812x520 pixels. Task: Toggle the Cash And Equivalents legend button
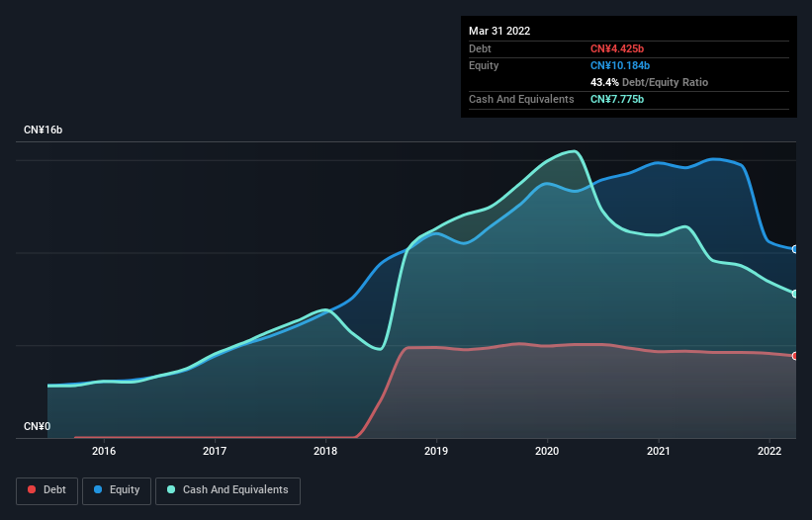(227, 490)
